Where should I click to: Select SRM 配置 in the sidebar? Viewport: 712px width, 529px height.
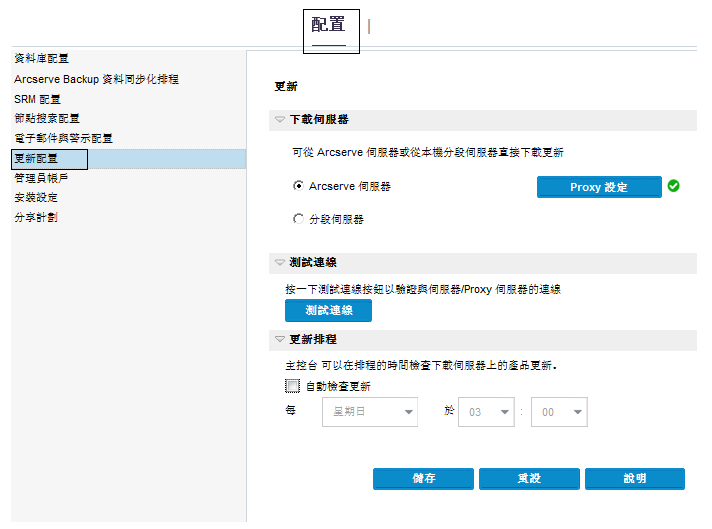pyautogui.click(x=37, y=99)
